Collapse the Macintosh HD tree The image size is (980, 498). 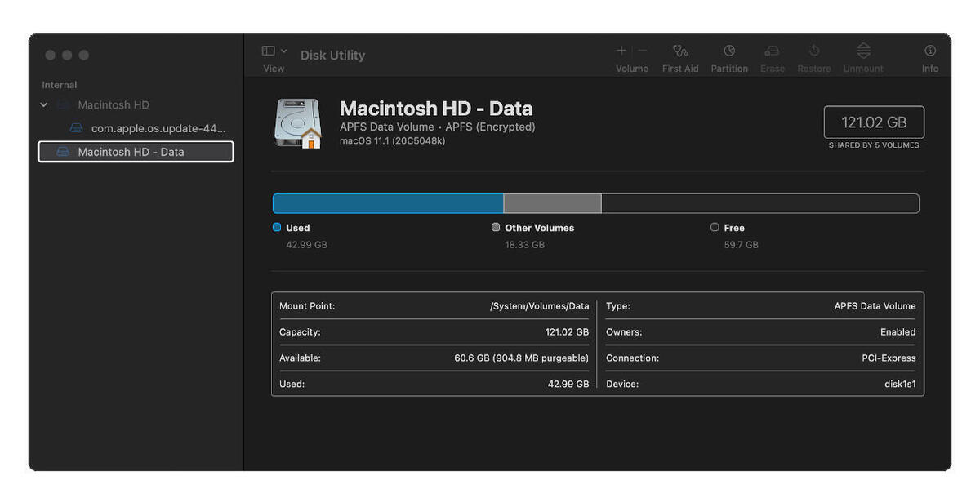click(x=44, y=104)
